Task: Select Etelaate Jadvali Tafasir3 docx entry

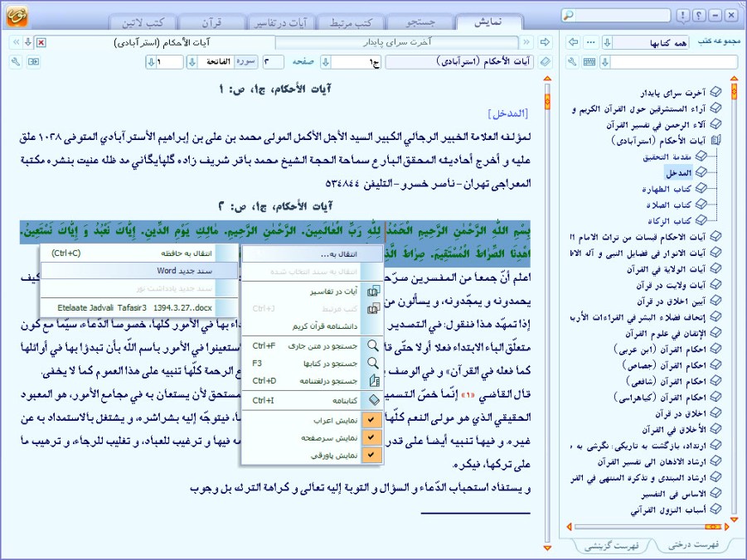Action: pyautogui.click(x=139, y=307)
